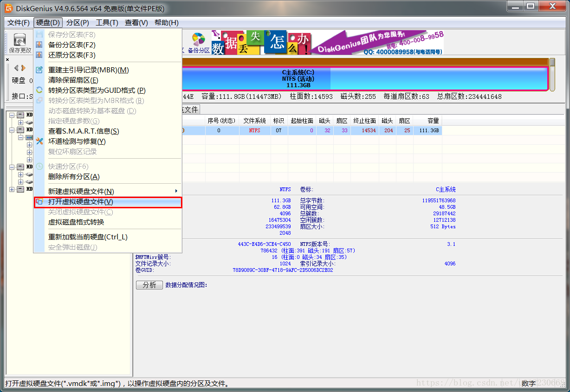Viewport: 570px width, 392px height.
Task: Select the red NTFS cell in partition table
Action: pyautogui.click(x=255, y=131)
